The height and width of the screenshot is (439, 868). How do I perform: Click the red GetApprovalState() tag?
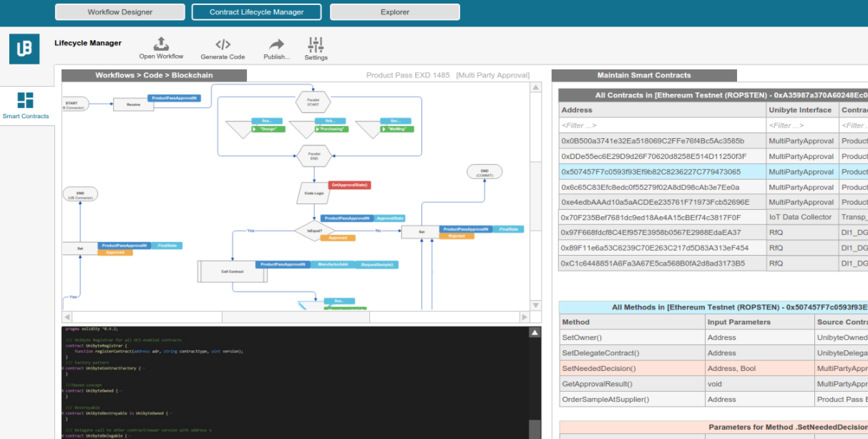click(x=348, y=185)
